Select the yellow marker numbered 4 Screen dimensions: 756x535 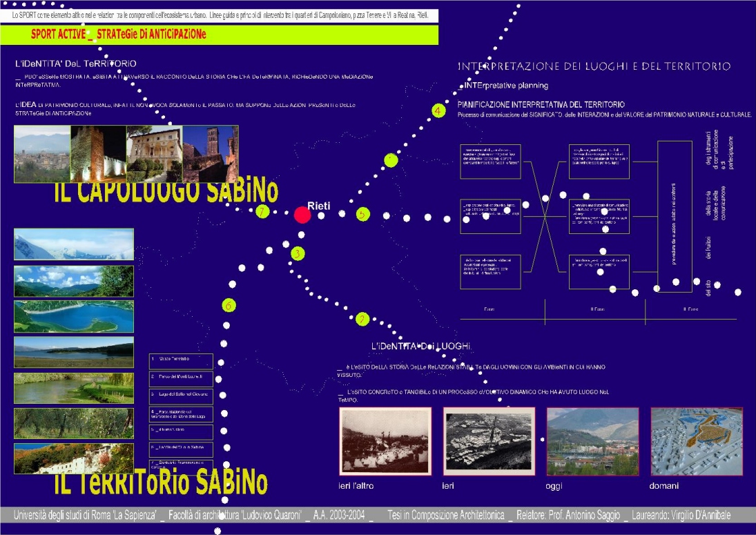437,110
